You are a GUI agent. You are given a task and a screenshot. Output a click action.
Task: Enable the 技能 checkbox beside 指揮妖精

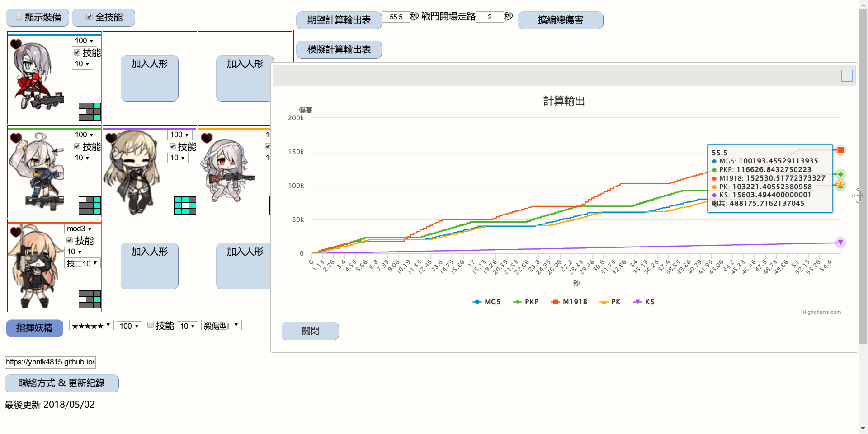tap(151, 325)
